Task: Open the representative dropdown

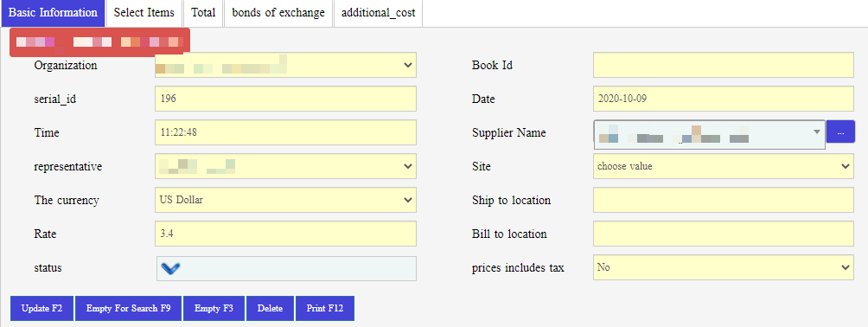Action: coord(285,166)
